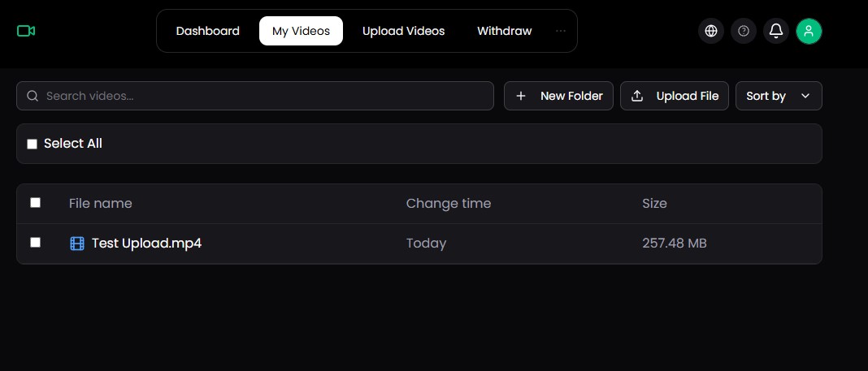
Task: Go to the Upload Videos tab
Action: click(x=403, y=31)
